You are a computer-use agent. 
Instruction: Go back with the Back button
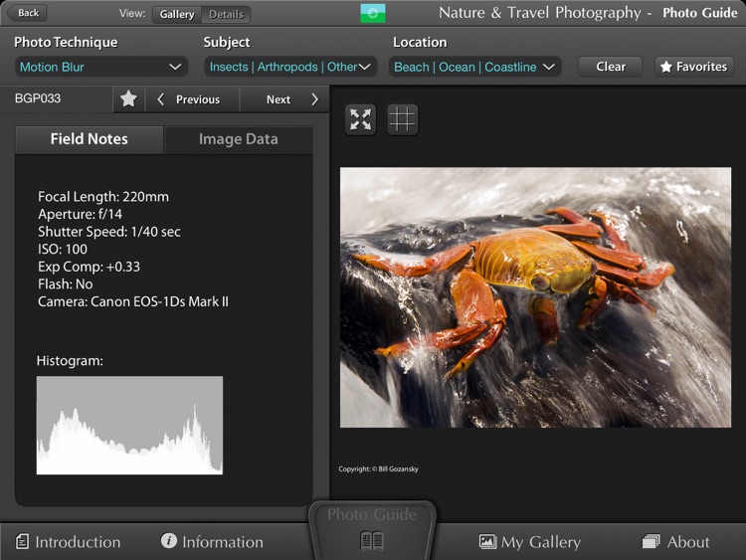[27, 13]
